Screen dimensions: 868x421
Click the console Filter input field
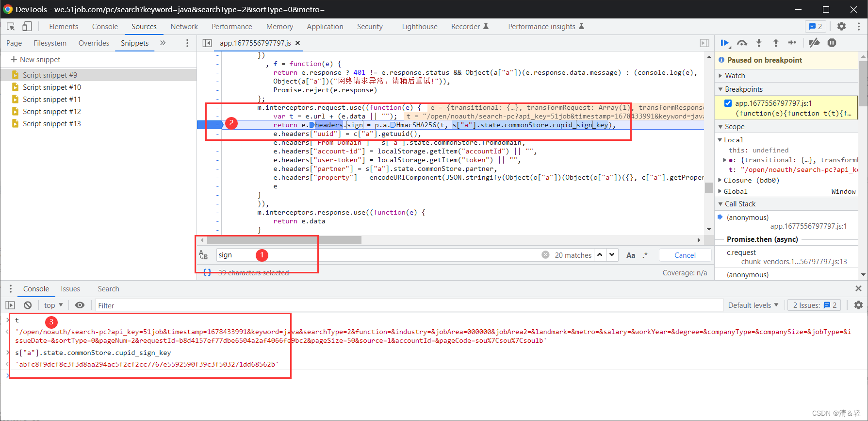(x=408, y=305)
